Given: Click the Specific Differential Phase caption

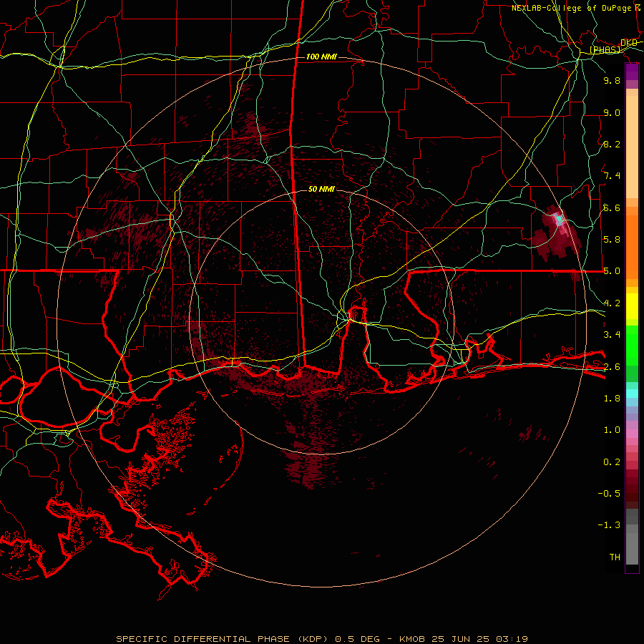Looking at the screenshot, I should pyautogui.click(x=321, y=639).
